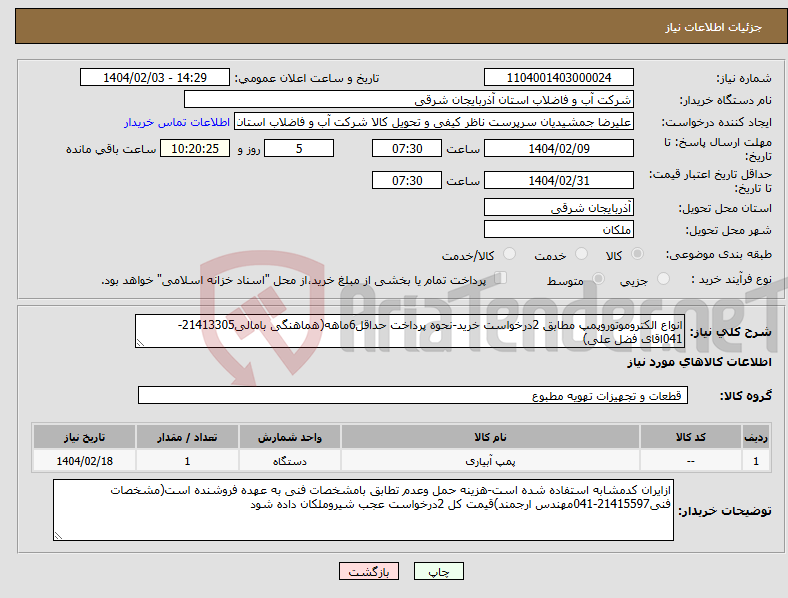Select the کالا/خدمت radio button
This screenshot has width=788, height=598.
[510, 254]
